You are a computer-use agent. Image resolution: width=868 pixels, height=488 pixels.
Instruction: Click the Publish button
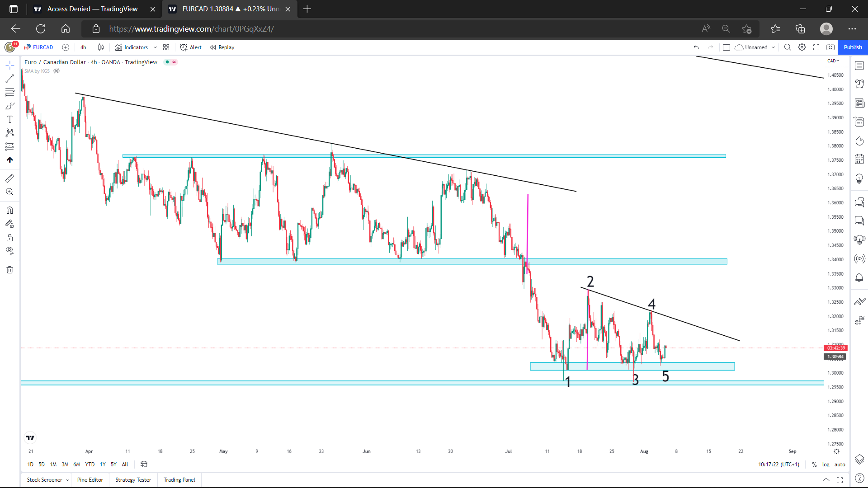(853, 47)
